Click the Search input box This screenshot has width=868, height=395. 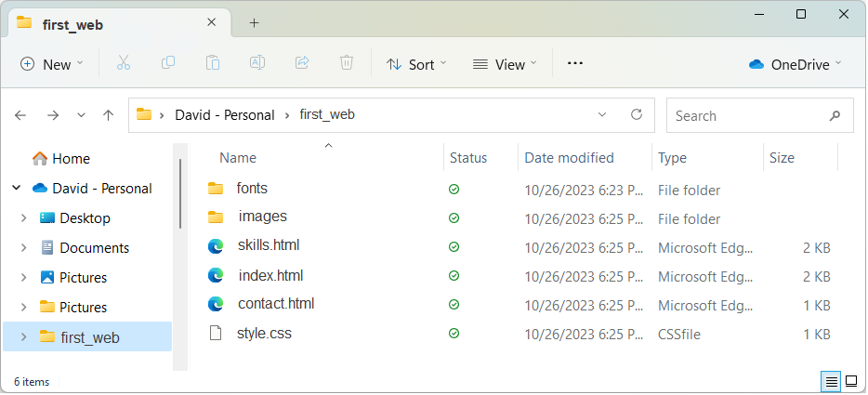[747, 116]
